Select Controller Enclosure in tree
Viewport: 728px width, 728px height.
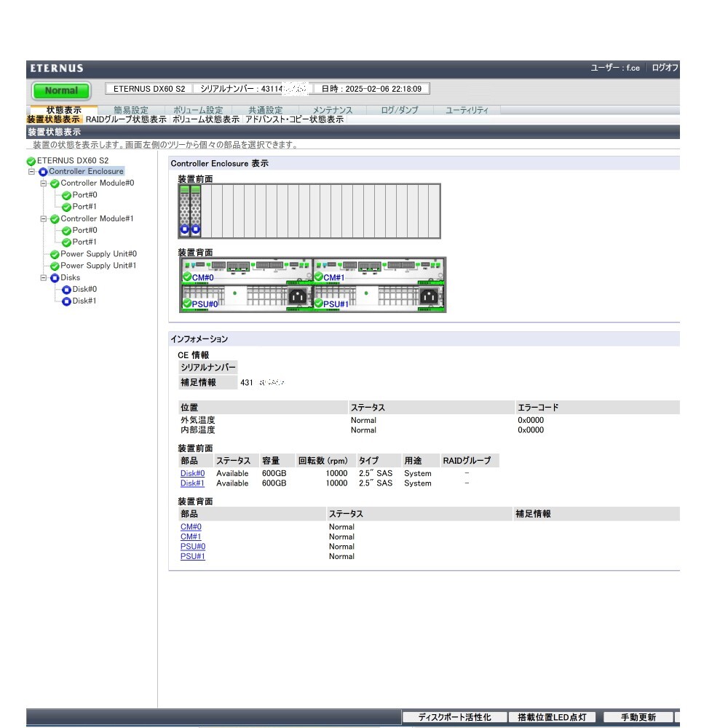[x=87, y=171]
